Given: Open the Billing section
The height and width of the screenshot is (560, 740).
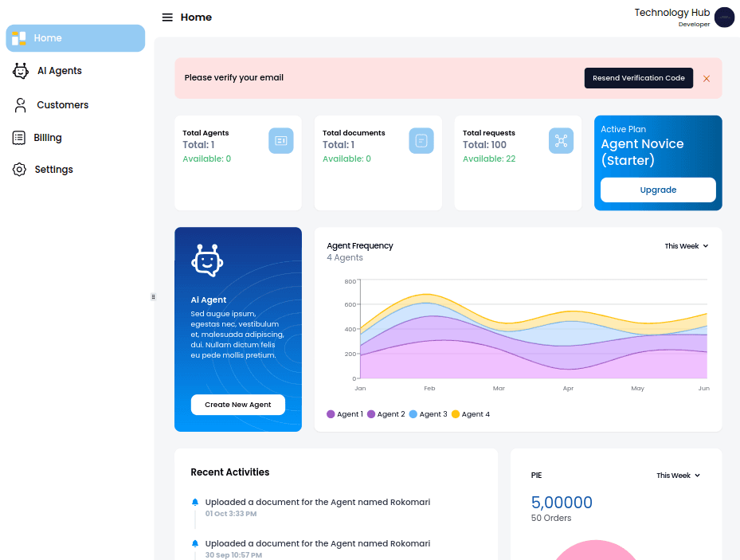Looking at the screenshot, I should 48,138.
